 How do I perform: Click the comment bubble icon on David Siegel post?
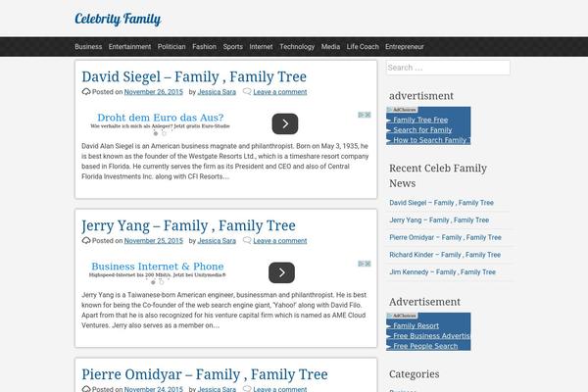pos(247,91)
